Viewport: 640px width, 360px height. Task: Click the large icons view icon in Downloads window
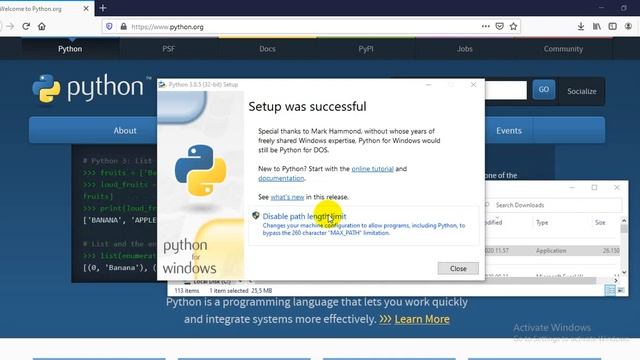click(x=621, y=290)
